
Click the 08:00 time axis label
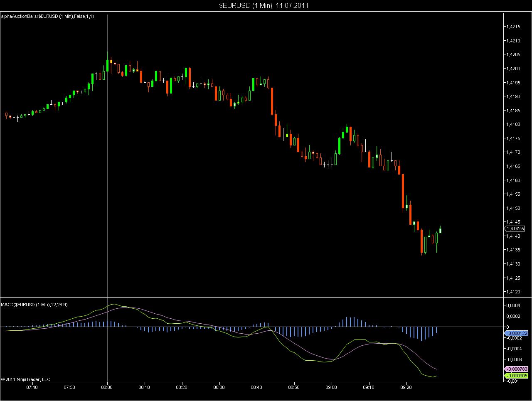[x=107, y=387]
